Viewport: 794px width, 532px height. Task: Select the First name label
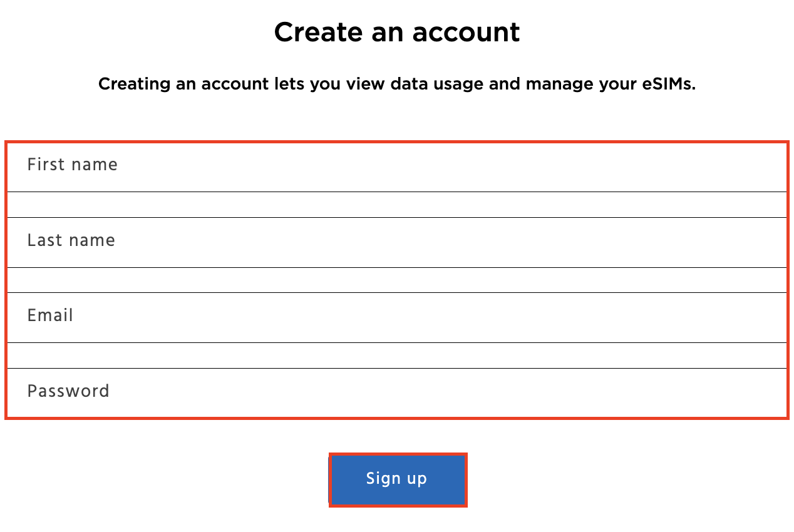72,165
